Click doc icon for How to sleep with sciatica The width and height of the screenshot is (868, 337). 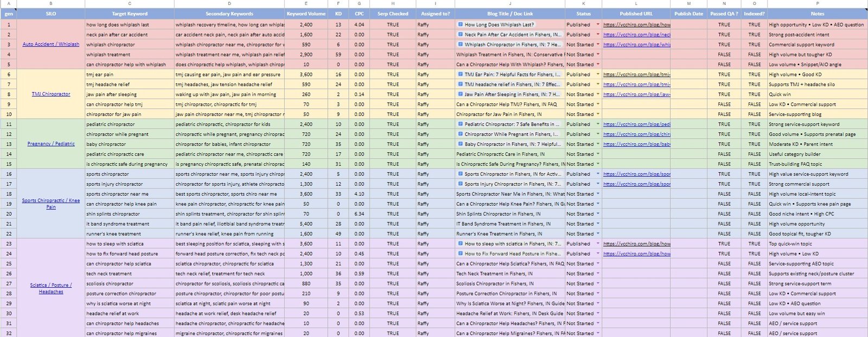tap(461, 244)
